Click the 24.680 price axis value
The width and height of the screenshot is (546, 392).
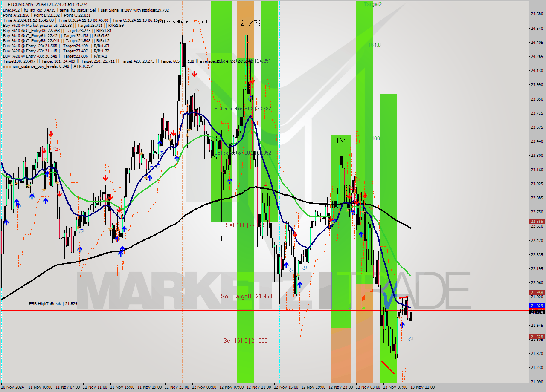pos(537,14)
